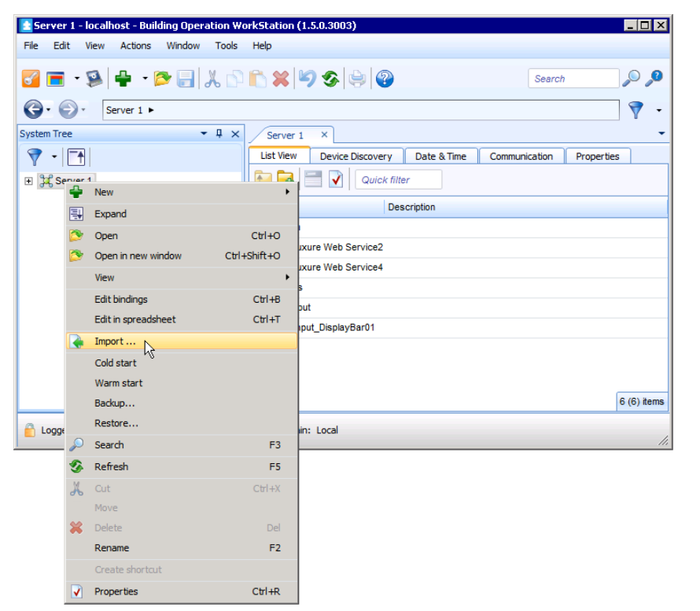700x611 pixels.
Task: Open Help with the blue question mark icon
Action: [x=385, y=79]
